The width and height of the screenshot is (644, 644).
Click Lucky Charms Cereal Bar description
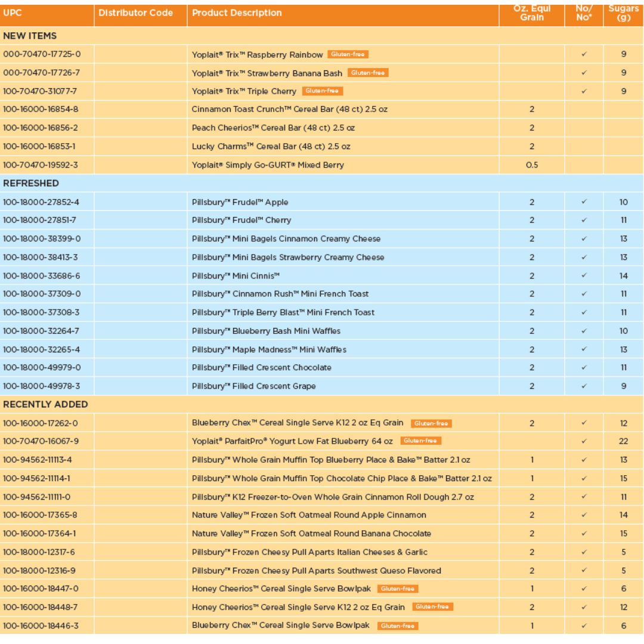point(271,146)
